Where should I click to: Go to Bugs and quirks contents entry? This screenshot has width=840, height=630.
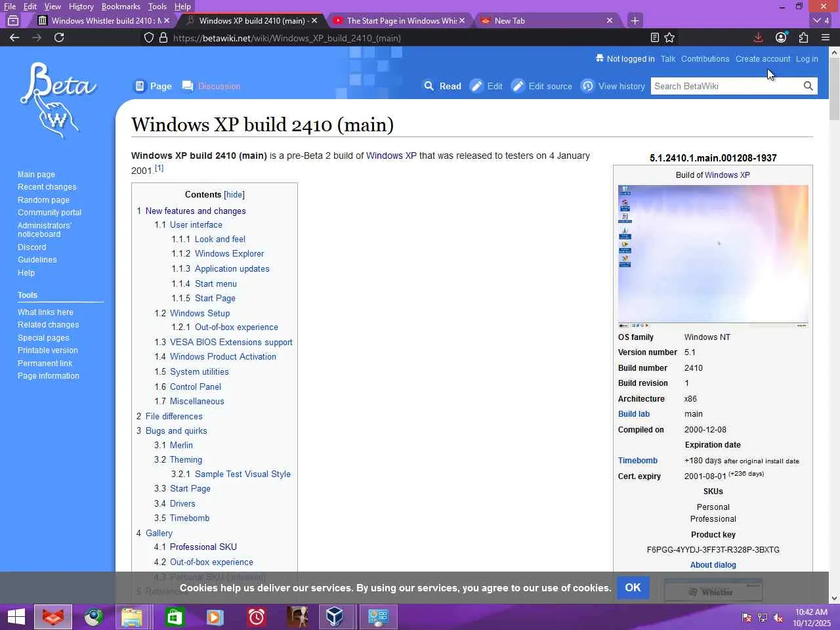176,430
